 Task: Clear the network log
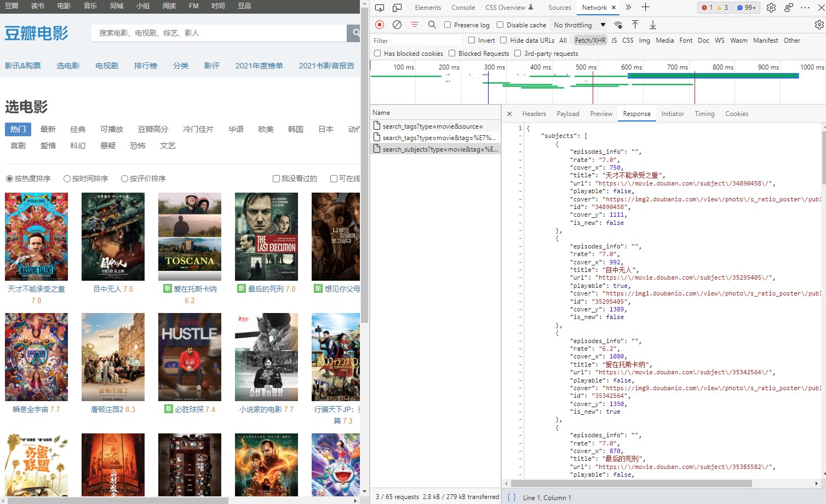397,25
